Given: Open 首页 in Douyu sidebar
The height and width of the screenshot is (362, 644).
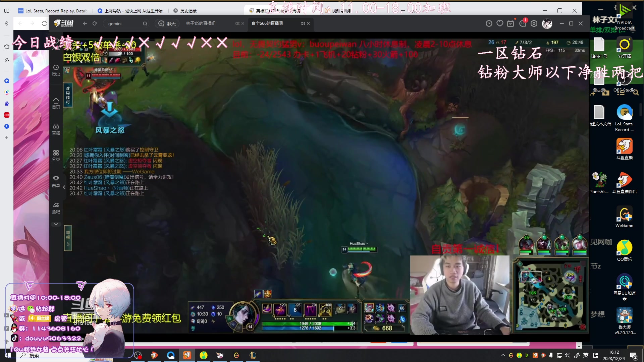Looking at the screenshot, I should click(x=56, y=103).
